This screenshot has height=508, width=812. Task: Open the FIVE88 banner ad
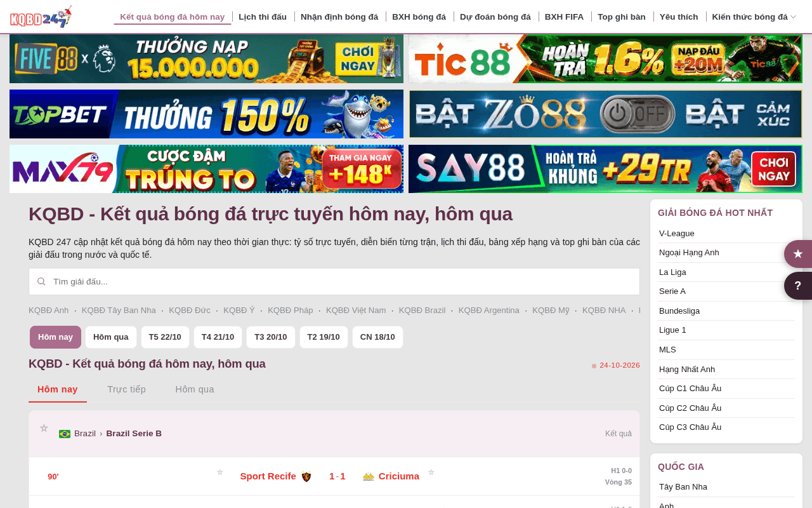tap(206, 58)
